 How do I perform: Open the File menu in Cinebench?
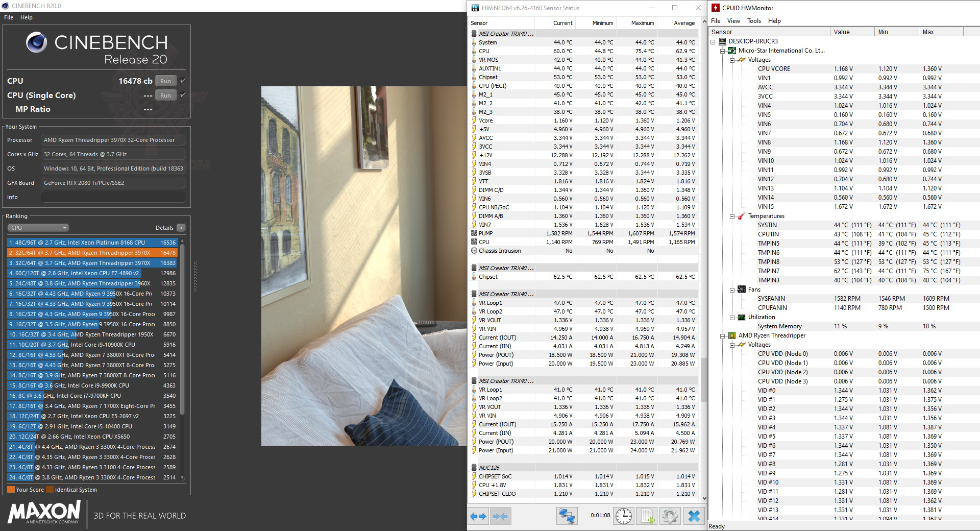9,17
